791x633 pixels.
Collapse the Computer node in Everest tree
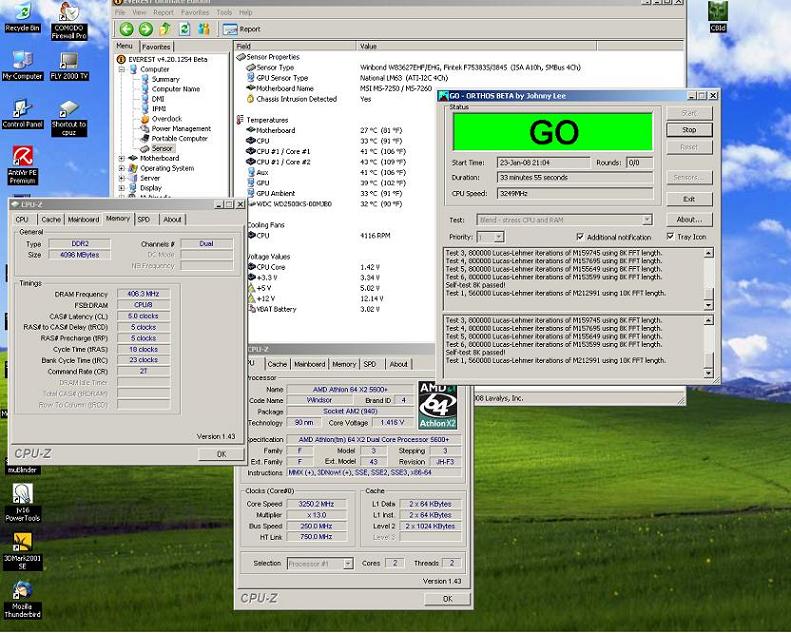click(122, 69)
